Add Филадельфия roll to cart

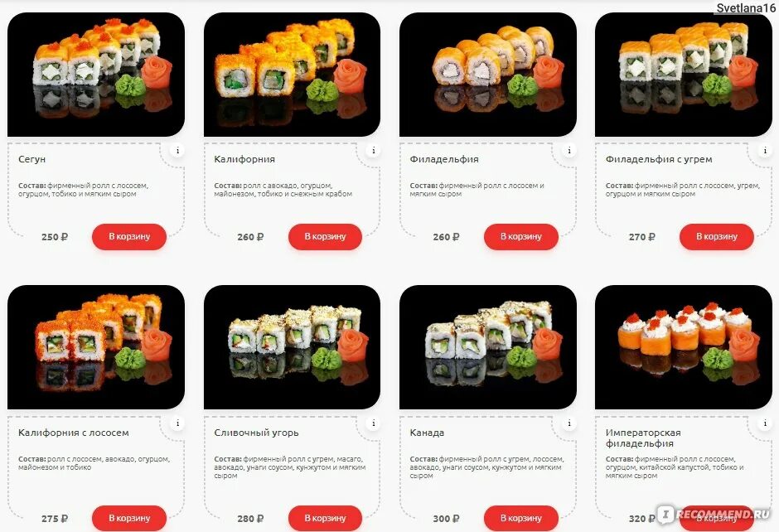pos(520,236)
